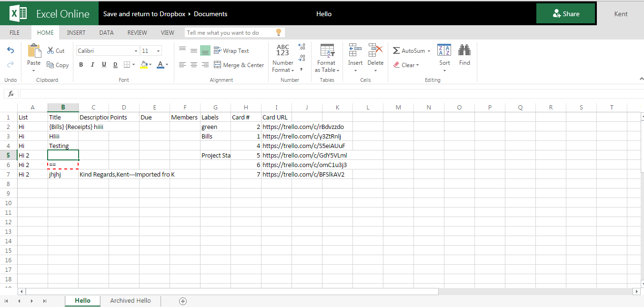
Task: Click the green Share button
Action: (x=566, y=14)
